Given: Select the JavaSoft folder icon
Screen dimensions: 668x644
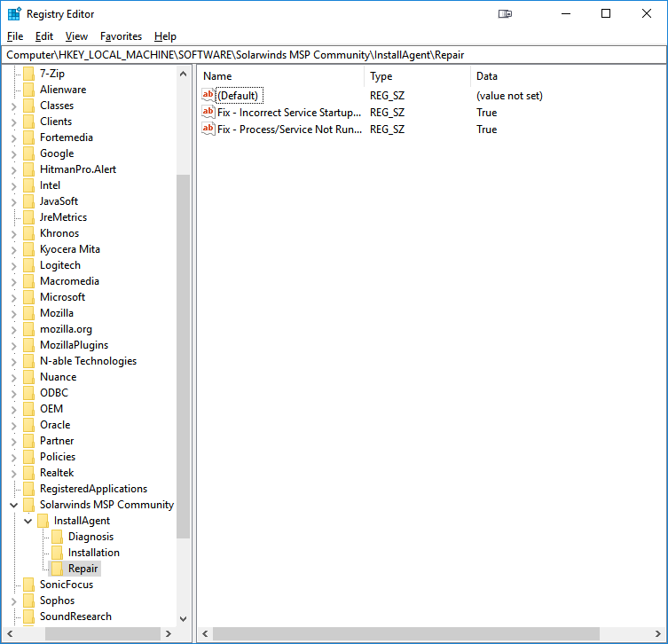Looking at the screenshot, I should pos(28,201).
